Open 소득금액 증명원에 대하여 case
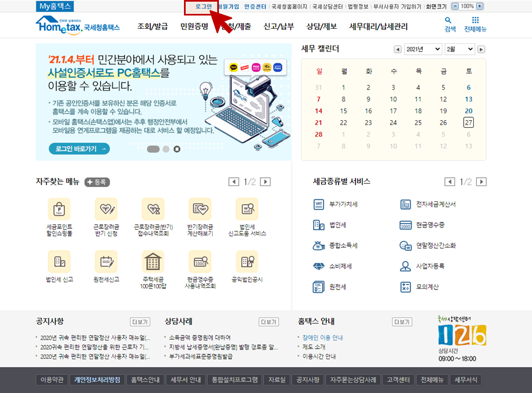 pos(200,338)
